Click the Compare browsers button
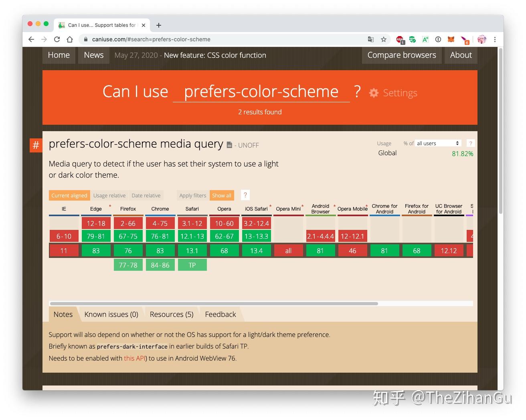This screenshot has height=420, width=526. 401,55
